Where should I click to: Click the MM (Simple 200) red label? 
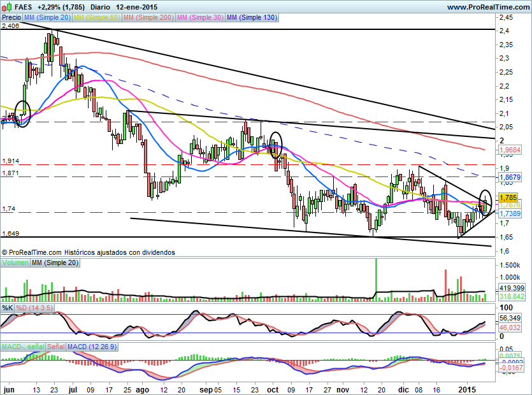pos(147,18)
